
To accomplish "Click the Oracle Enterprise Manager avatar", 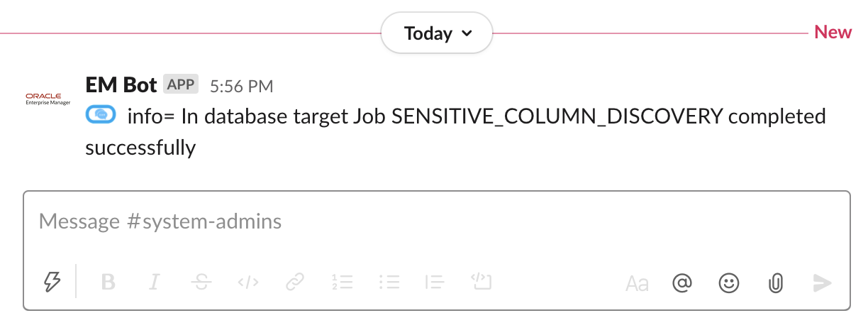I will tap(48, 98).
